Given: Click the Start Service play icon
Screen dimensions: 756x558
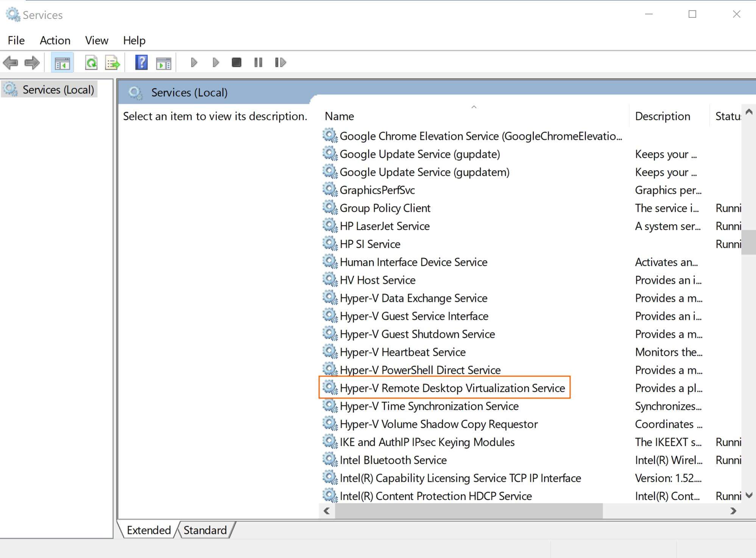Looking at the screenshot, I should (x=194, y=63).
